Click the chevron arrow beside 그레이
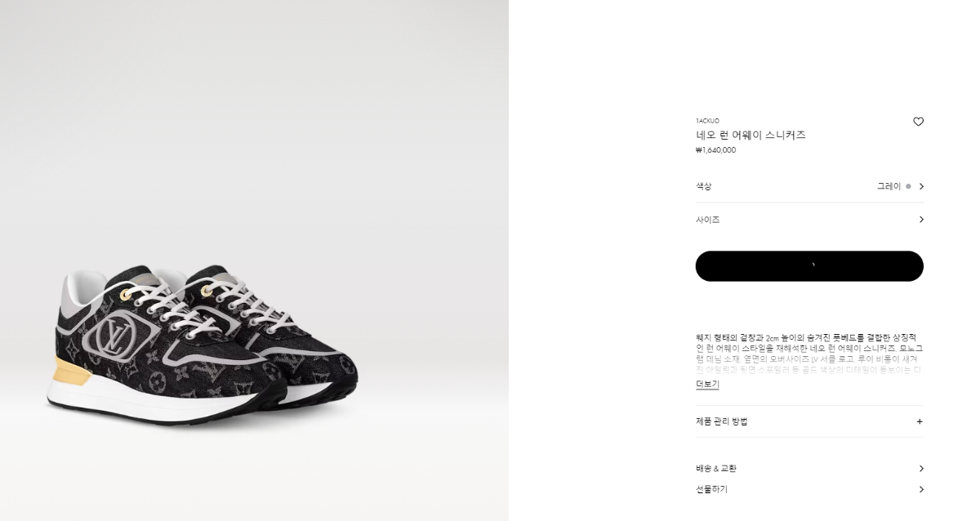Image resolution: width=980 pixels, height=521 pixels. tap(921, 186)
